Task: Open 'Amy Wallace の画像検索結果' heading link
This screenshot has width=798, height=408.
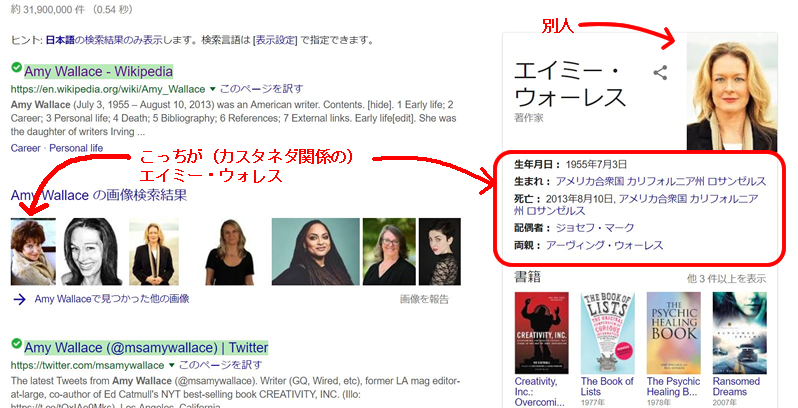Action: tap(99, 195)
